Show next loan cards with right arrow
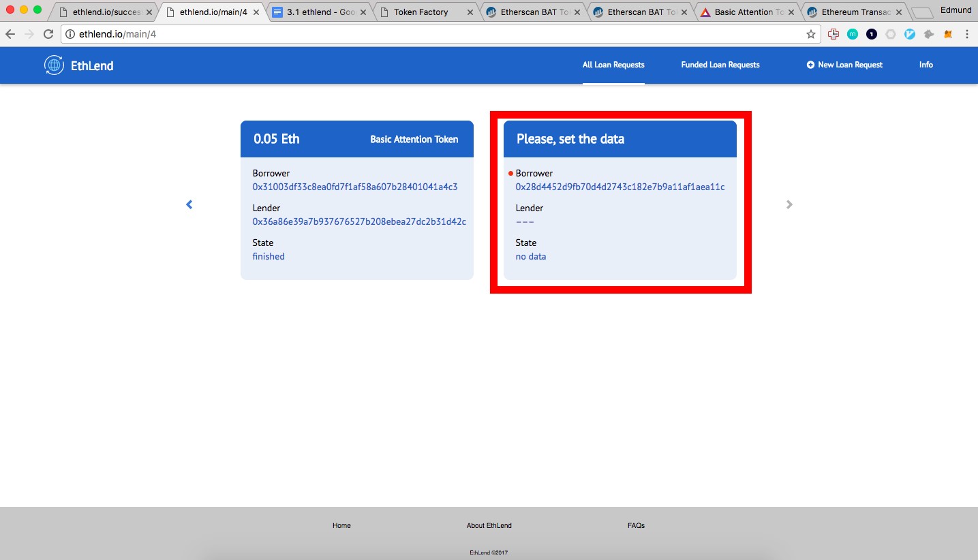Image resolution: width=978 pixels, height=560 pixels. 789,204
